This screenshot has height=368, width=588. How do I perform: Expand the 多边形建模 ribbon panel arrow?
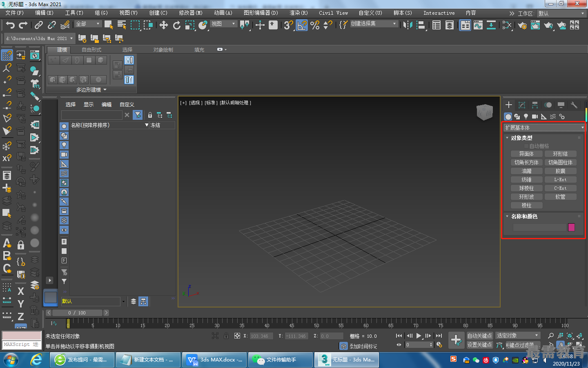coord(105,90)
